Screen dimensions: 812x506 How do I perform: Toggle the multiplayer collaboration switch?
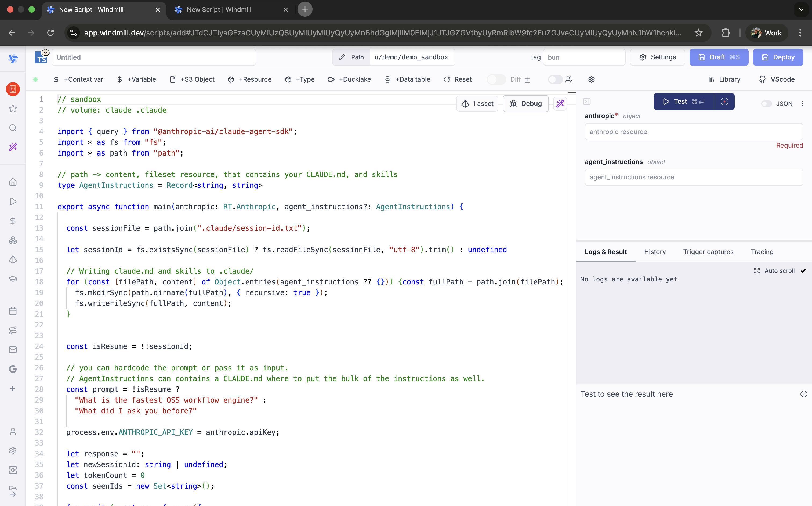[x=555, y=80]
